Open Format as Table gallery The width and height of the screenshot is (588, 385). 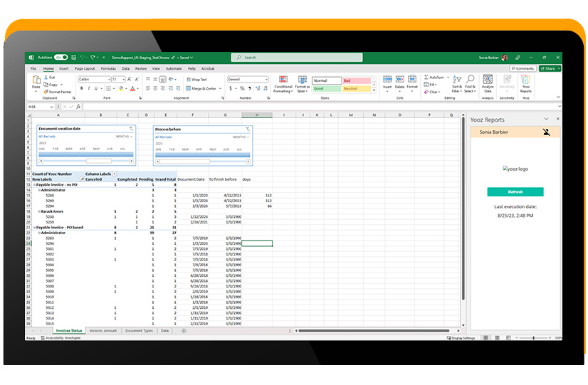pos(303,84)
